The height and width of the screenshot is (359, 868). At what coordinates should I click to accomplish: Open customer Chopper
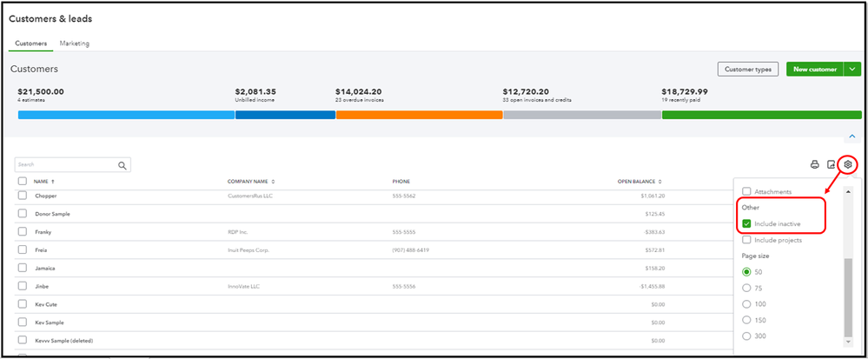[x=46, y=196]
